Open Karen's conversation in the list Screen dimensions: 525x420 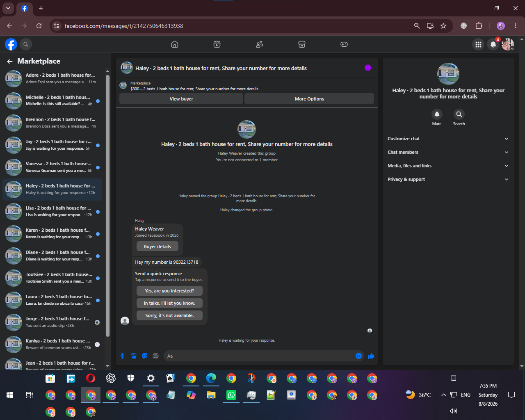point(52,233)
